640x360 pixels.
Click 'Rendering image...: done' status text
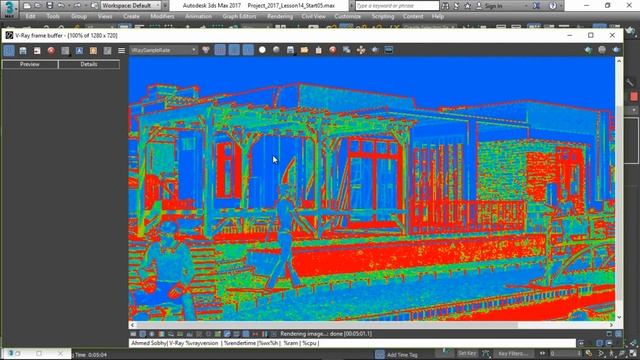326,334
